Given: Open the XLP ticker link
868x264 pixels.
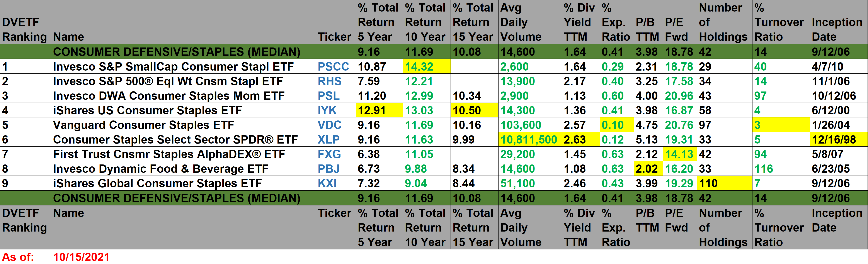Looking at the screenshot, I should tap(328, 139).
